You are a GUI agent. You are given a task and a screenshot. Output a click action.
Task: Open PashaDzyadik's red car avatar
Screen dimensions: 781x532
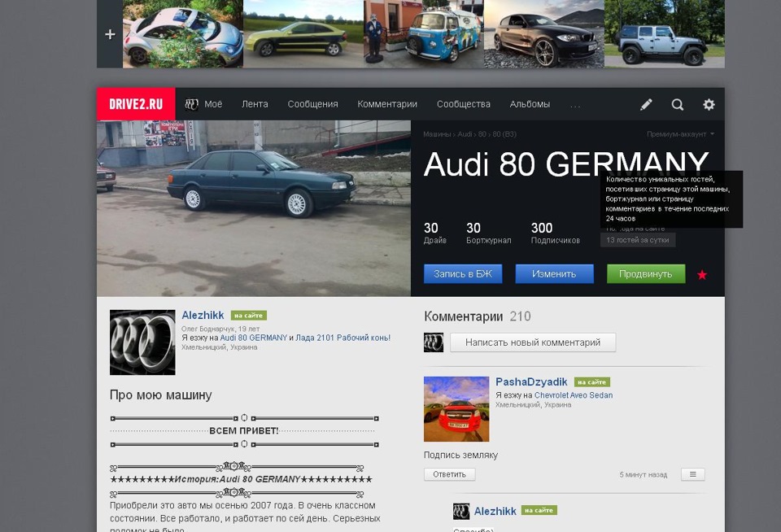coord(456,409)
